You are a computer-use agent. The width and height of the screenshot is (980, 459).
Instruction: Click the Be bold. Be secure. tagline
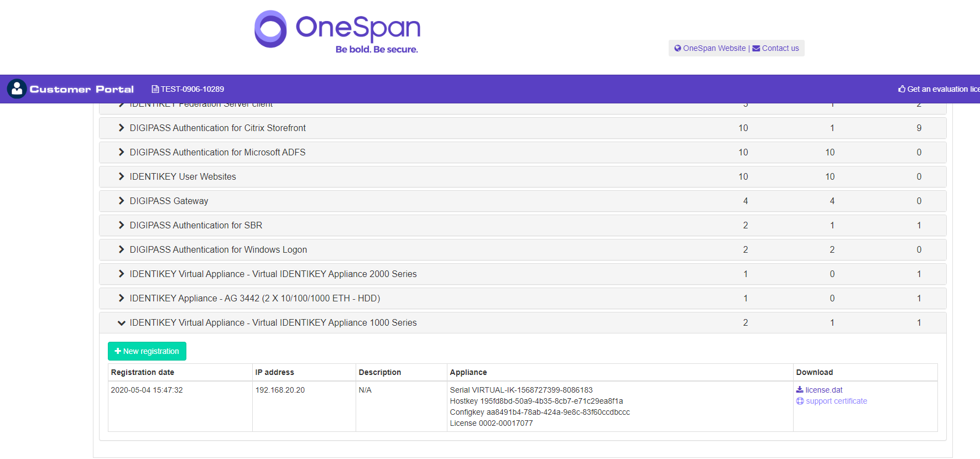pyautogui.click(x=377, y=49)
